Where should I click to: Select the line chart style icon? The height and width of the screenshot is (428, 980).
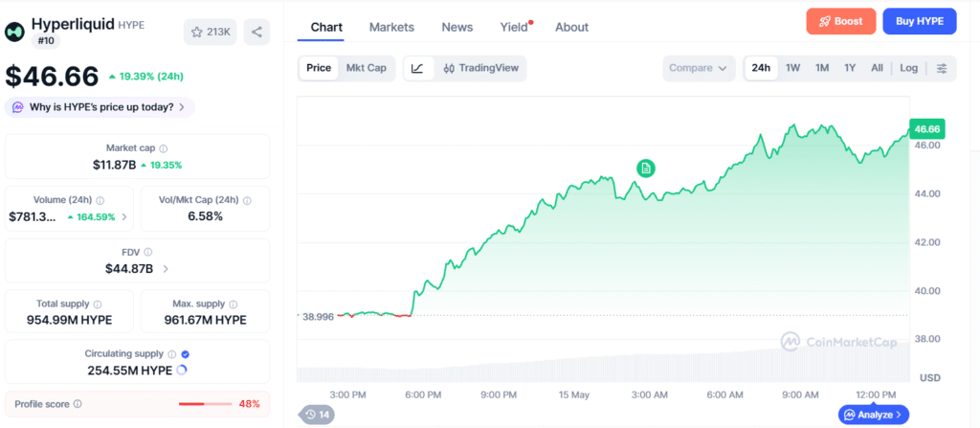pyautogui.click(x=418, y=68)
